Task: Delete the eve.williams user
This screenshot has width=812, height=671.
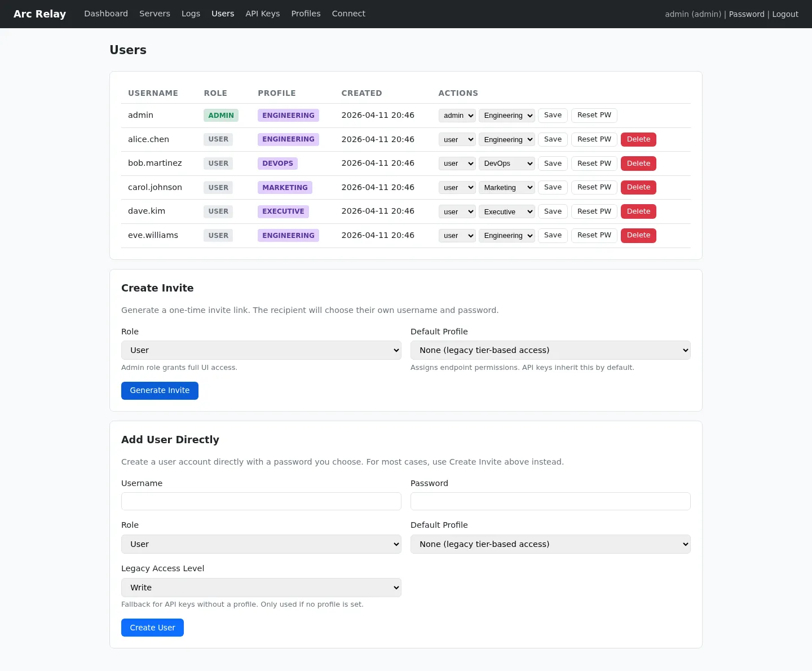Action: click(638, 235)
